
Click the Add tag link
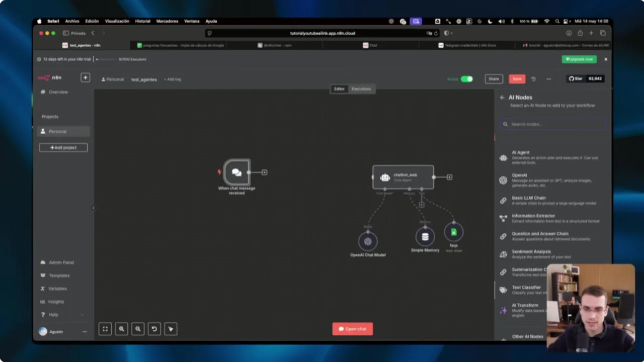pos(173,79)
